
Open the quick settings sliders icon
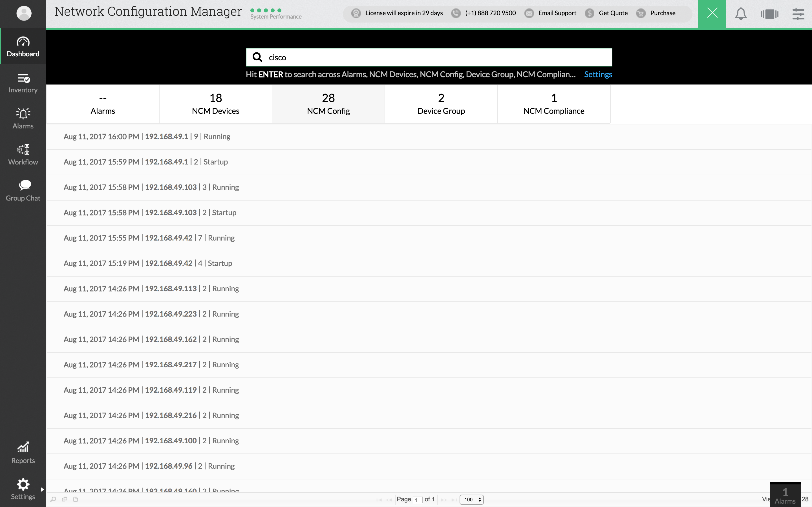click(x=798, y=14)
